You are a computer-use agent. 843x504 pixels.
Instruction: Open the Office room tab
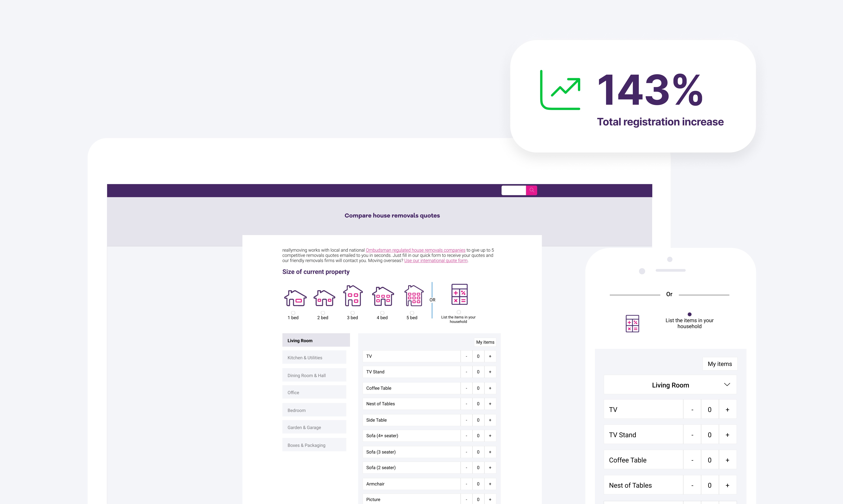coord(314,392)
